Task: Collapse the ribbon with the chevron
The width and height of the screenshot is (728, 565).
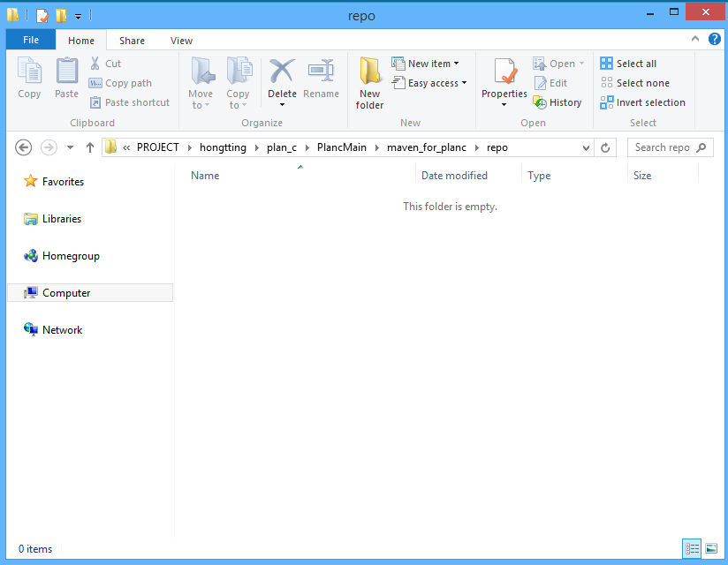Action: point(695,40)
